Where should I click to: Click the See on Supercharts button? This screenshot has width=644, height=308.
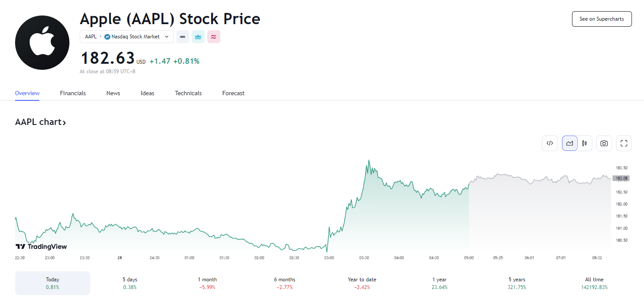pos(601,19)
